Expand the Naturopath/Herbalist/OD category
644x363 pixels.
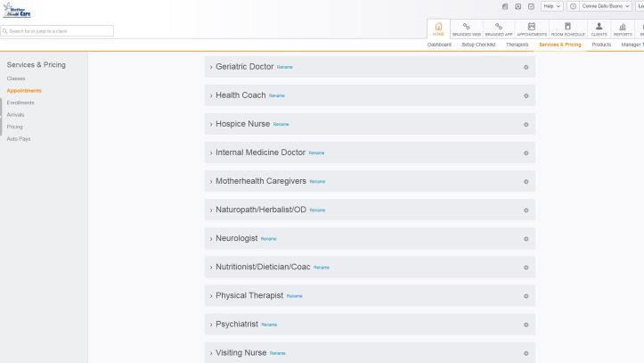tap(211, 210)
